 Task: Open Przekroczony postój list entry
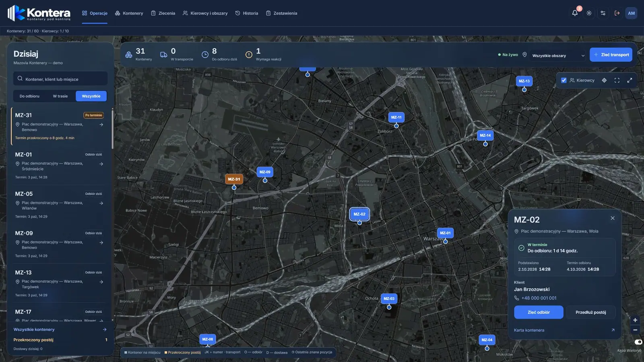60,340
